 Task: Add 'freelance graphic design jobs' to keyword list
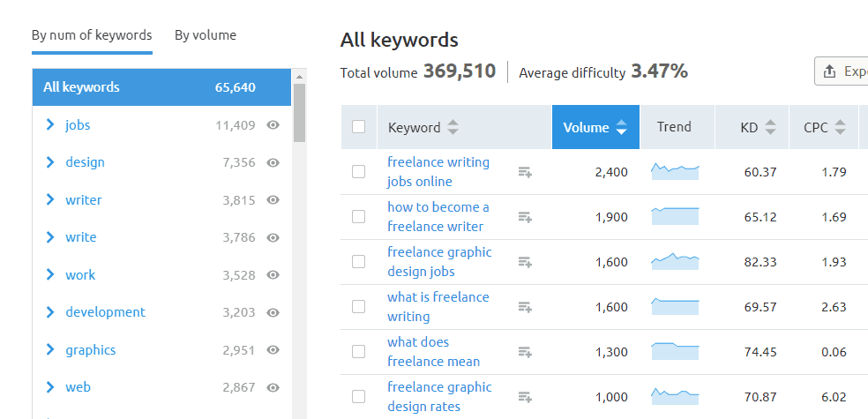point(525,262)
